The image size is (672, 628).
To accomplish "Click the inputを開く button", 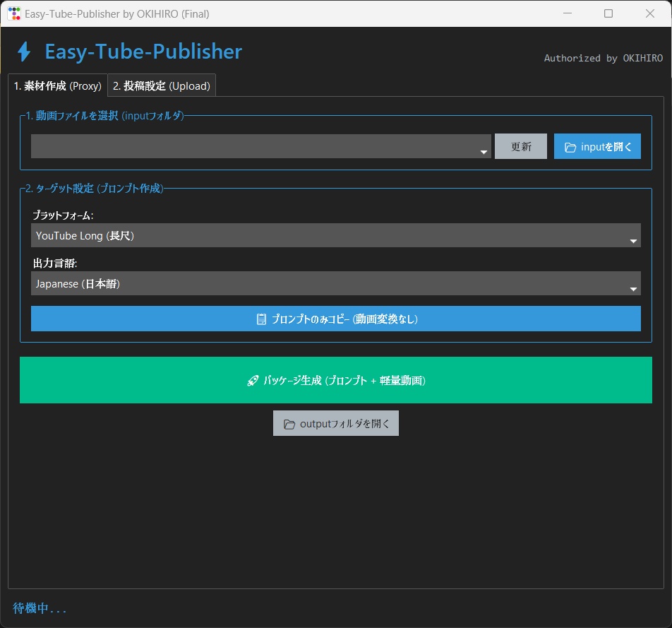I will pyautogui.click(x=597, y=146).
